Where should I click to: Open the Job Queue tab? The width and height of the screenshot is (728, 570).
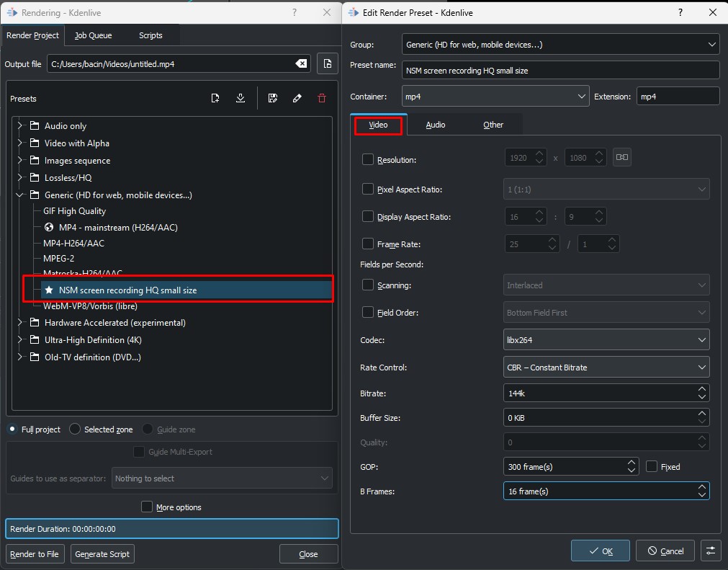tap(94, 35)
